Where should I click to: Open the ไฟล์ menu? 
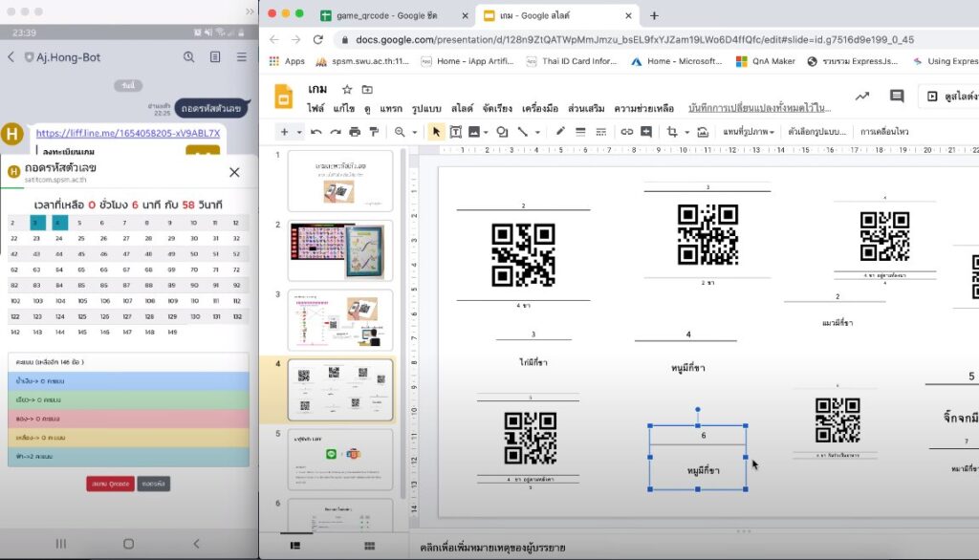tap(315, 109)
